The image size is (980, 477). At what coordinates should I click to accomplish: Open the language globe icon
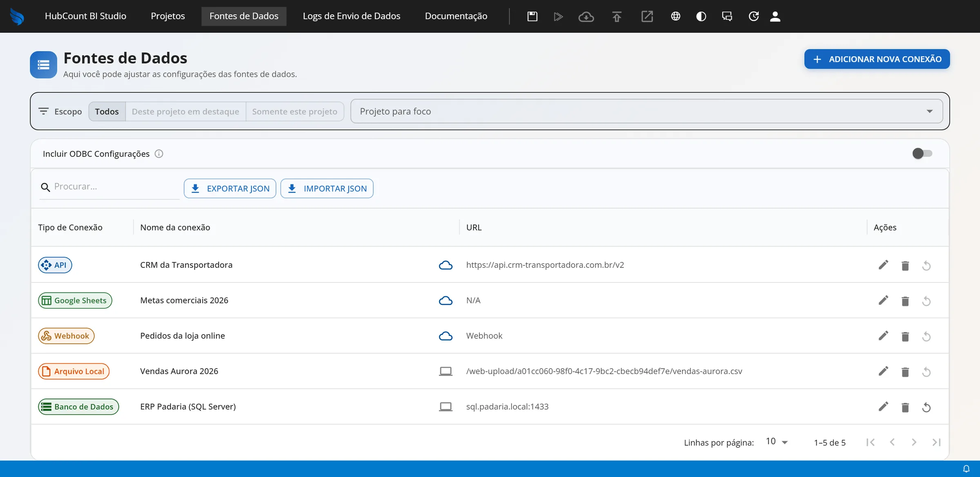(x=675, y=16)
